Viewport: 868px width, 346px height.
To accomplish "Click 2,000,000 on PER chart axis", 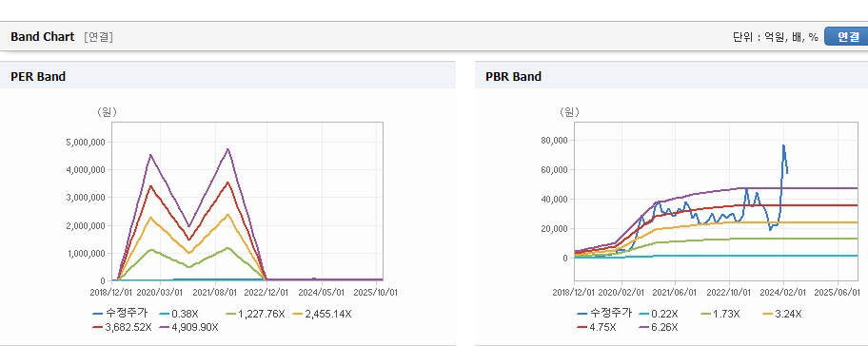I will pyautogui.click(x=86, y=225).
